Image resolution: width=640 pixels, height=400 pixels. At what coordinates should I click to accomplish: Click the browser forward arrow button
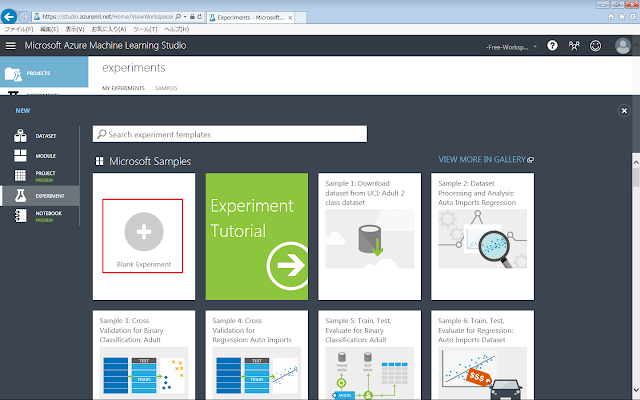pyautogui.click(x=24, y=17)
